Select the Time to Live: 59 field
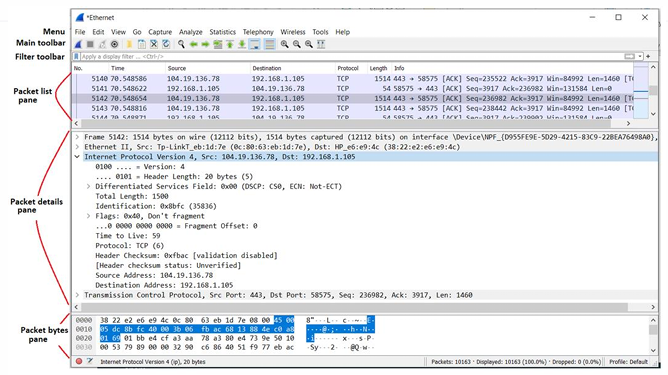The width and height of the screenshot is (668, 375). coord(128,236)
